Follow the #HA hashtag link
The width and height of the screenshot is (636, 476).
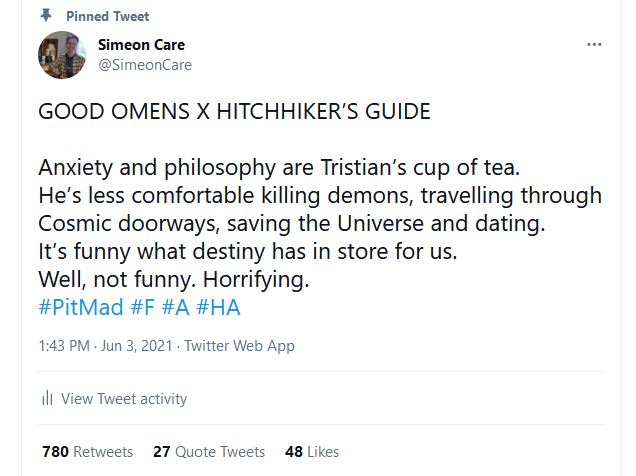(x=218, y=306)
